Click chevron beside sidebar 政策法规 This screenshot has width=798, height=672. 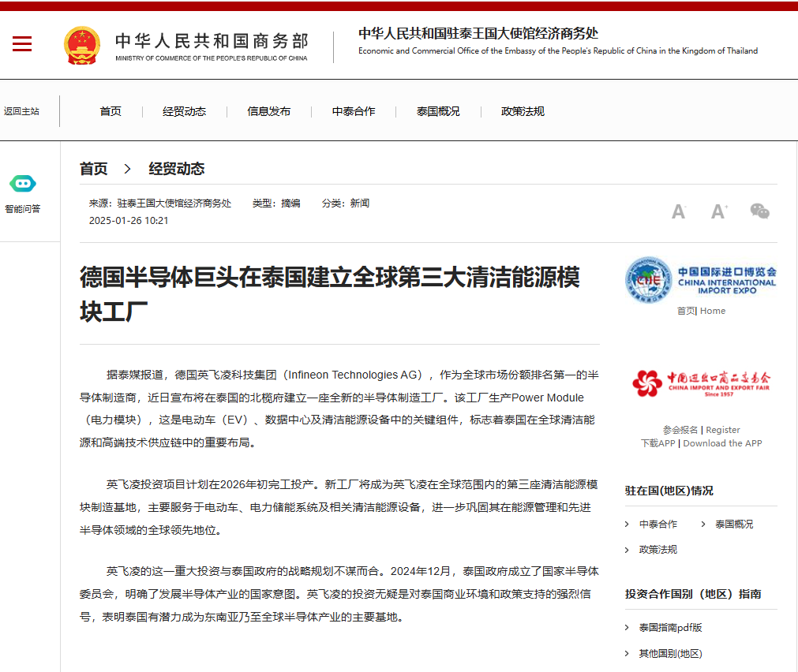coord(627,550)
